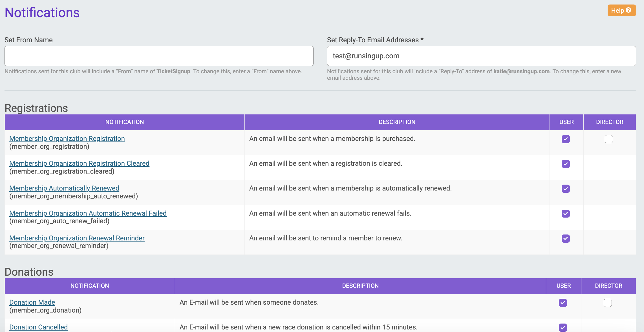Screen dimensions: 644x332
Task: Uncheck User checkbox for Donation Made
Action: click(x=563, y=303)
